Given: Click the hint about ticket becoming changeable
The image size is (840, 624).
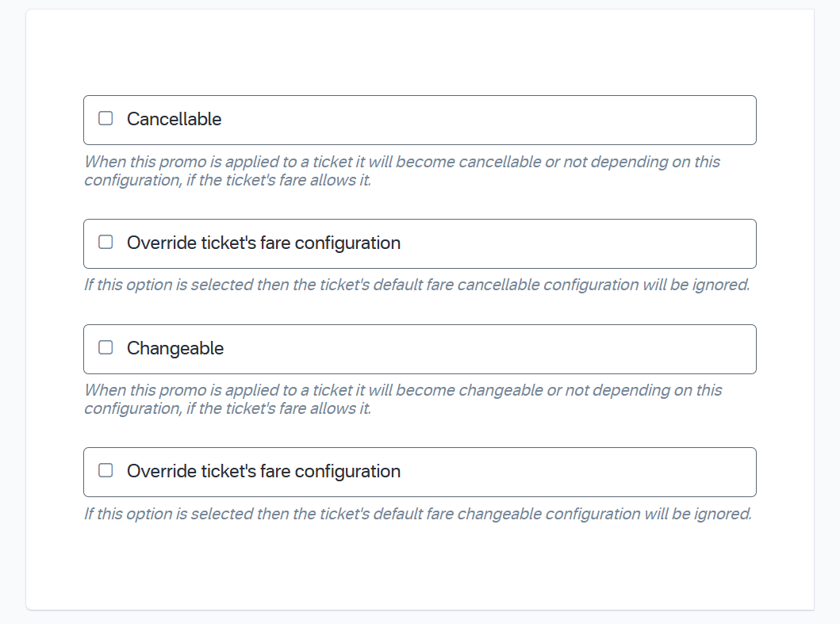Looking at the screenshot, I should (317, 400).
